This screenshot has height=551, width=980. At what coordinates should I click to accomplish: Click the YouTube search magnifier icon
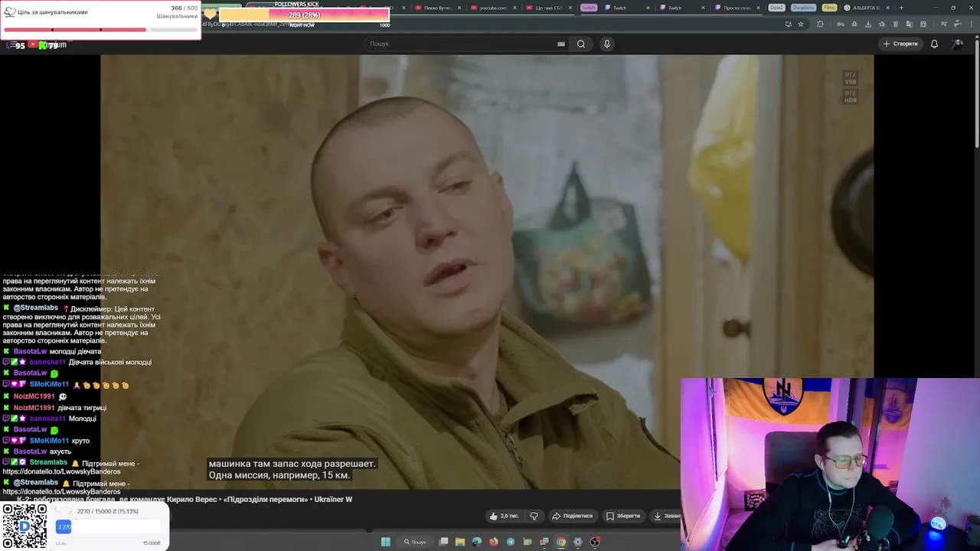pos(581,44)
